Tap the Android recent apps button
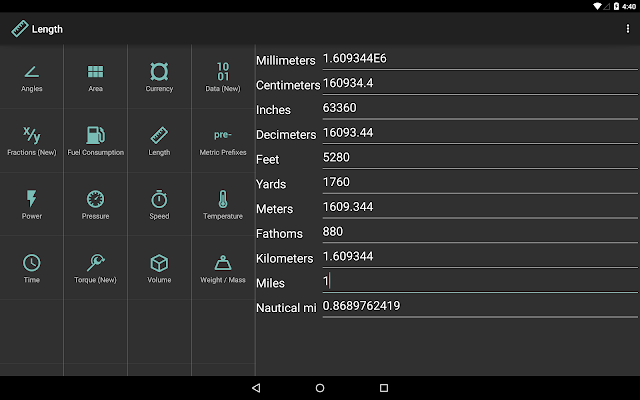The height and width of the screenshot is (400, 640). pyautogui.click(x=384, y=388)
